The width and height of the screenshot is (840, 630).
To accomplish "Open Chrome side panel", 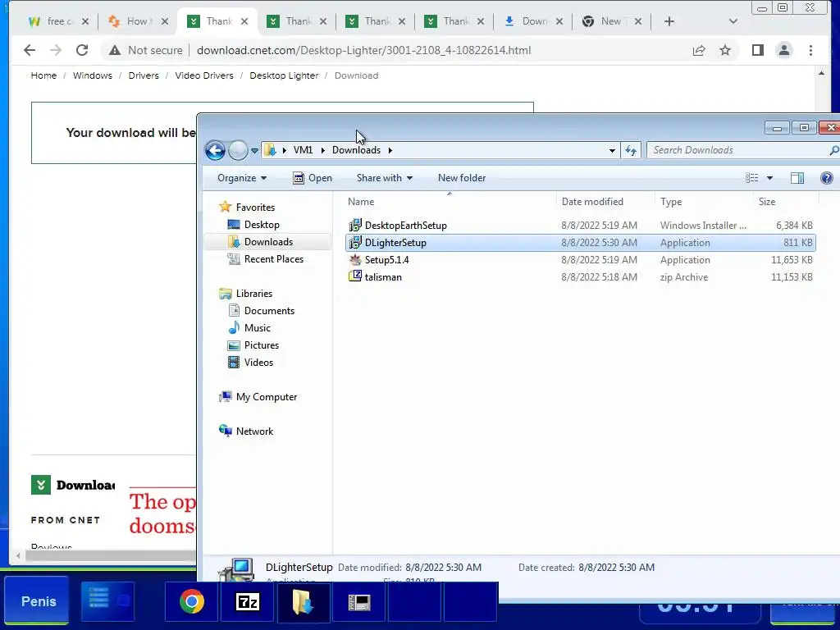I will (x=757, y=50).
